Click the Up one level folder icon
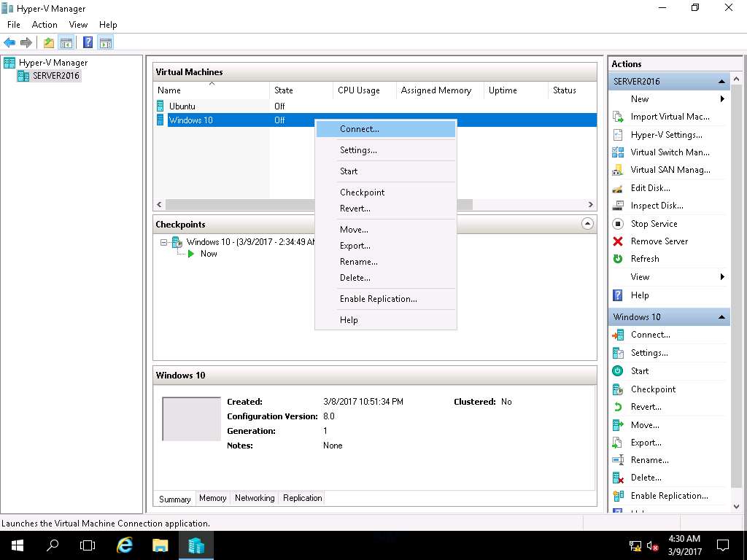The width and height of the screenshot is (747, 560). pyautogui.click(x=49, y=42)
